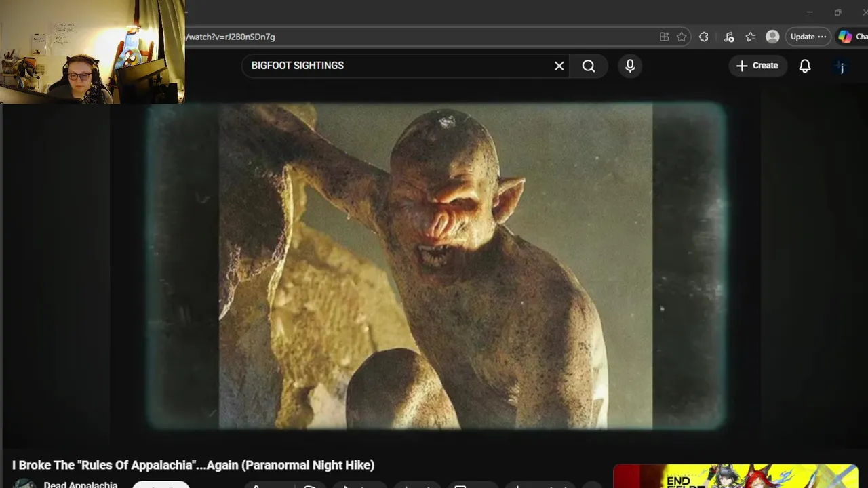Open the browser extensions puzzle icon

coord(704,37)
